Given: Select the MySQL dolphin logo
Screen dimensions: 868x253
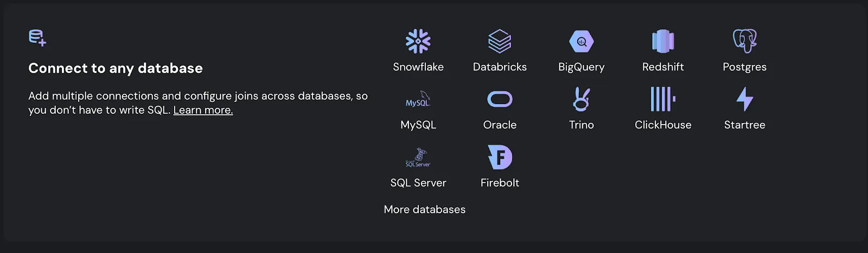Looking at the screenshot, I should [418, 99].
